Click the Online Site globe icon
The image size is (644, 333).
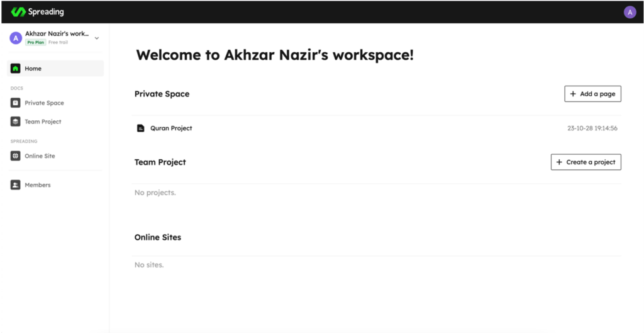tap(15, 156)
